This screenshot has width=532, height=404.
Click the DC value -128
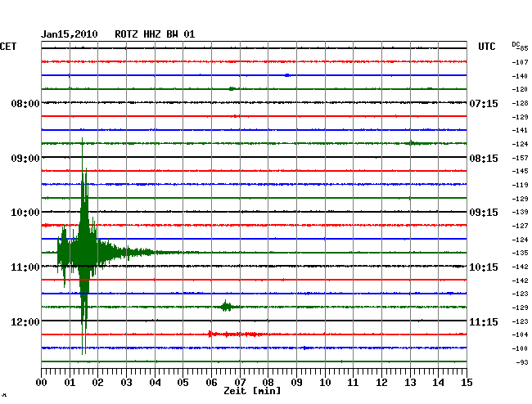pos(520,103)
